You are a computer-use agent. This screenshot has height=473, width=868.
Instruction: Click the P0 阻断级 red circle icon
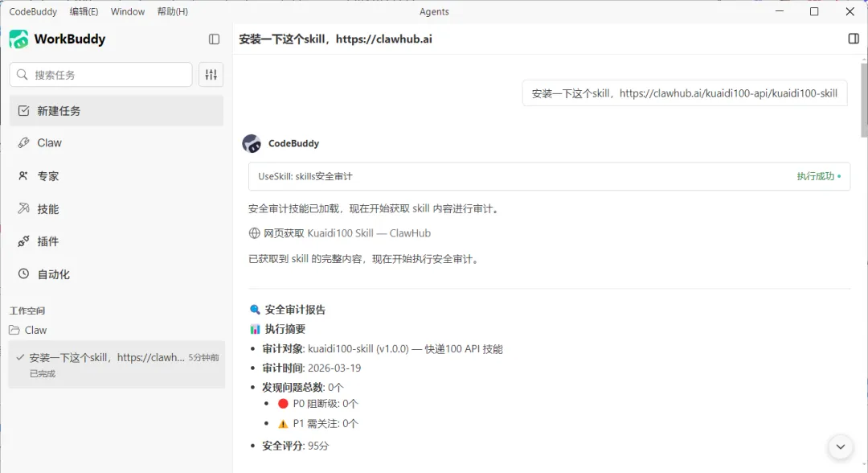pos(283,404)
